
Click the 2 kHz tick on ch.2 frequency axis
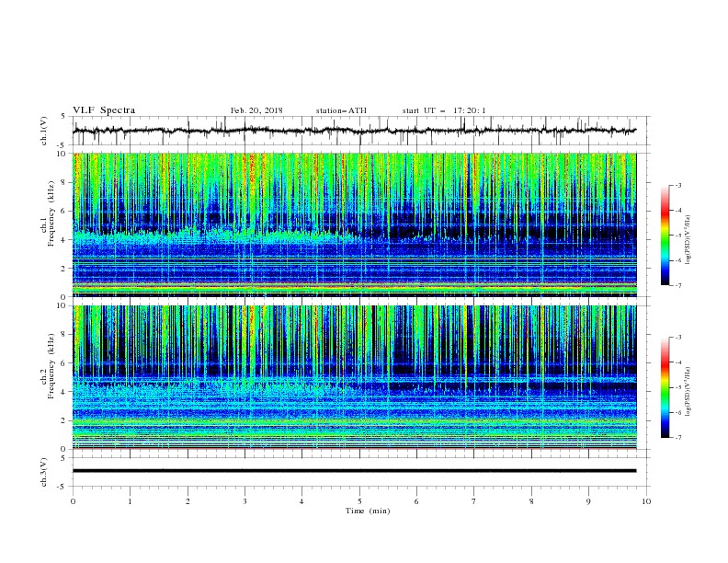tap(64, 420)
